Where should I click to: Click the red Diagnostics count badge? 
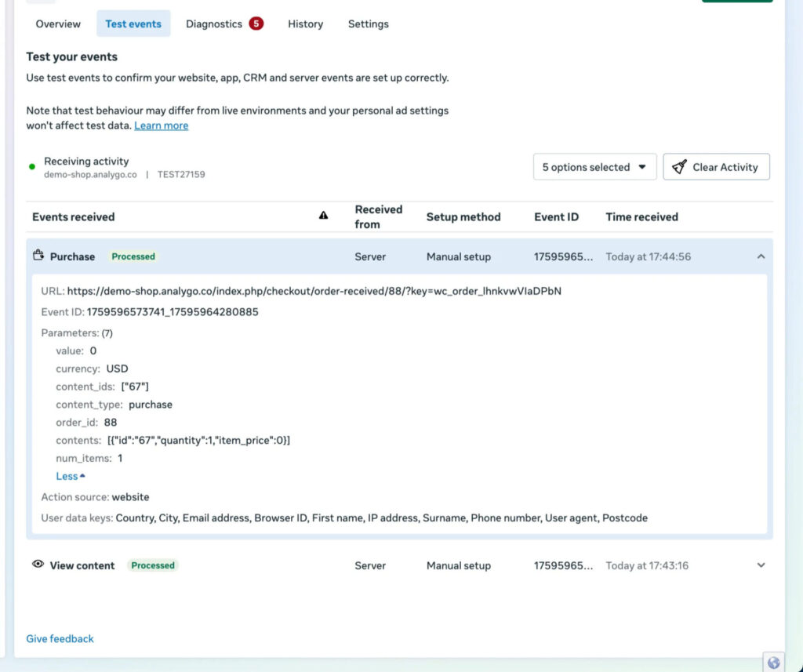(x=256, y=24)
